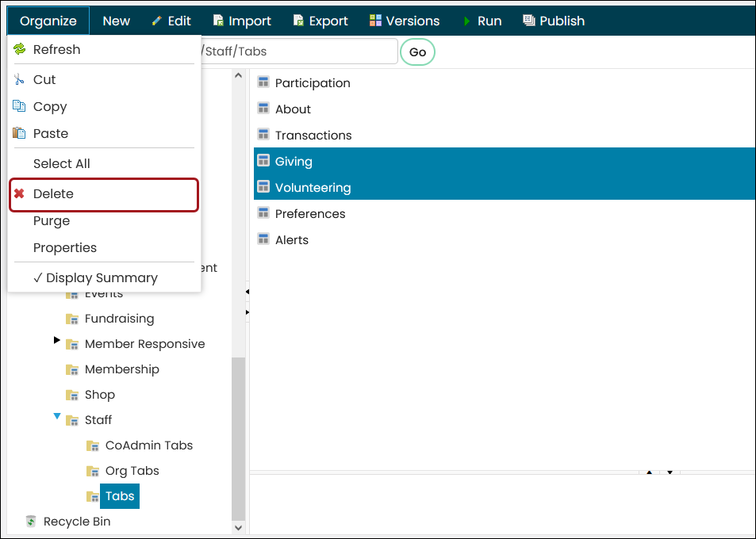
Task: Click the Run toolbar label
Action: (x=489, y=21)
